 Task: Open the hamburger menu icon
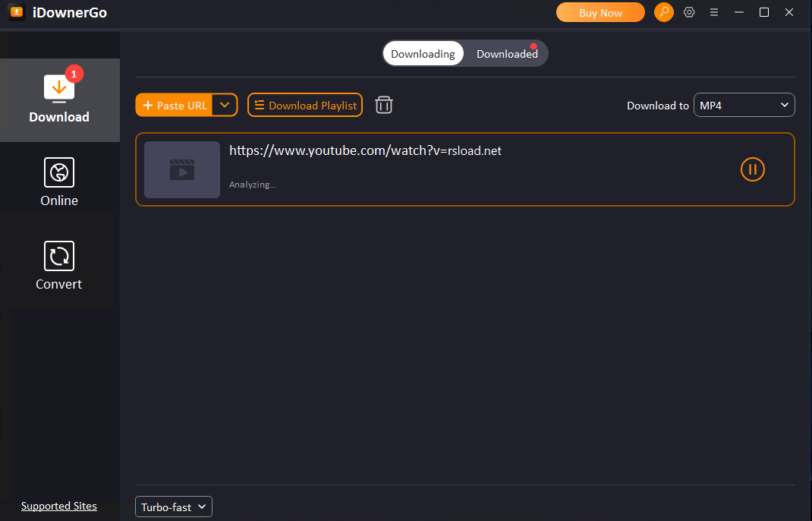[x=713, y=12]
